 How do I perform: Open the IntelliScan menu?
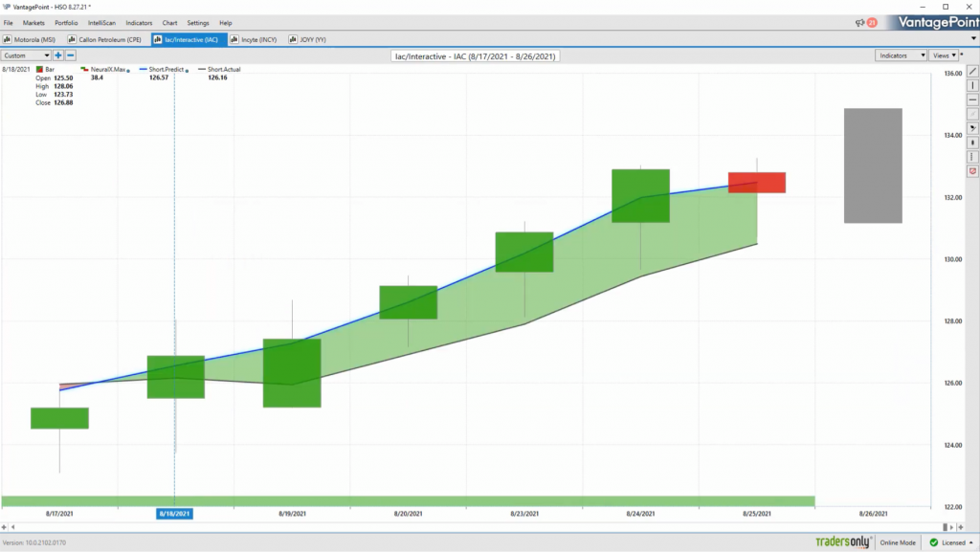tap(101, 23)
